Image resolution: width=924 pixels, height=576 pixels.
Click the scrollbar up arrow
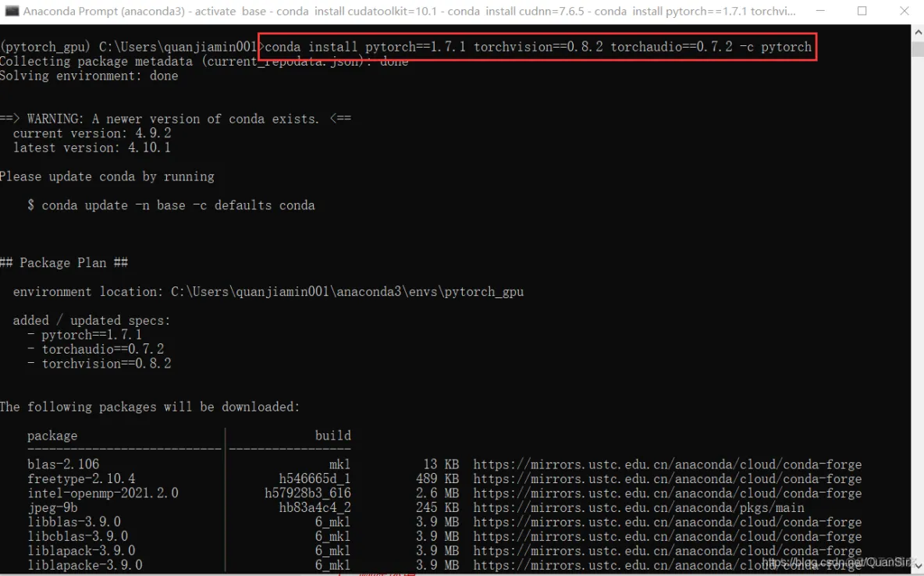(918, 33)
